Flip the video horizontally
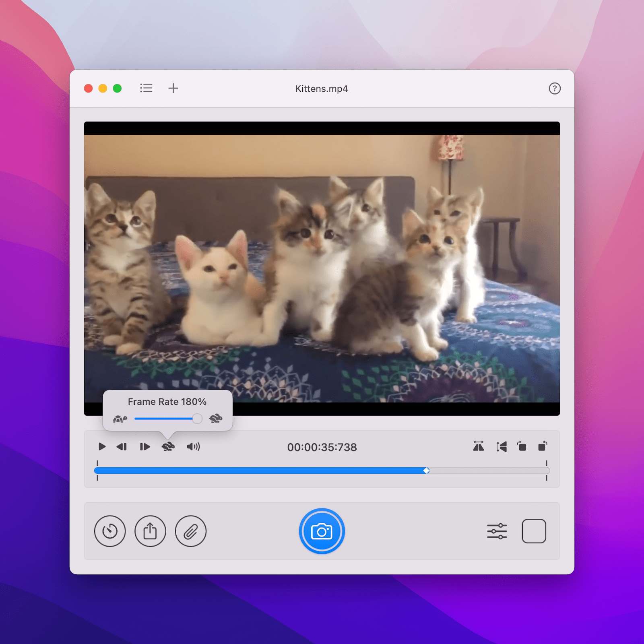This screenshot has height=644, width=644. (x=479, y=446)
